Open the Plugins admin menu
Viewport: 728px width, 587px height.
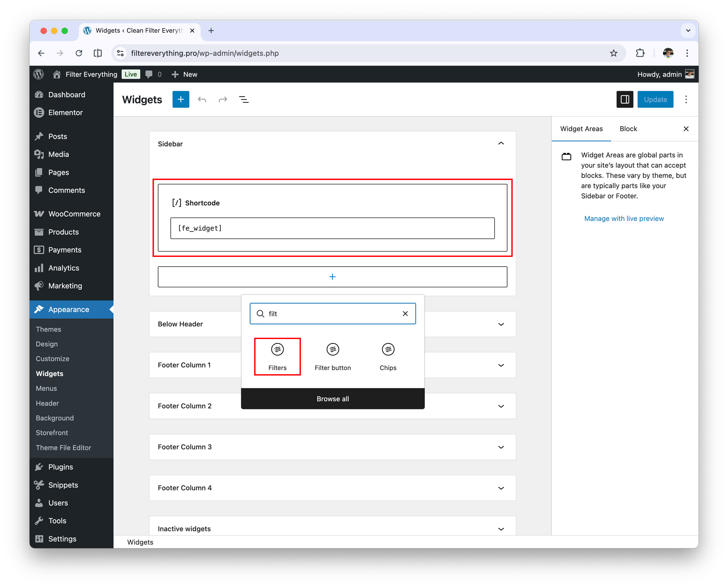tap(61, 467)
